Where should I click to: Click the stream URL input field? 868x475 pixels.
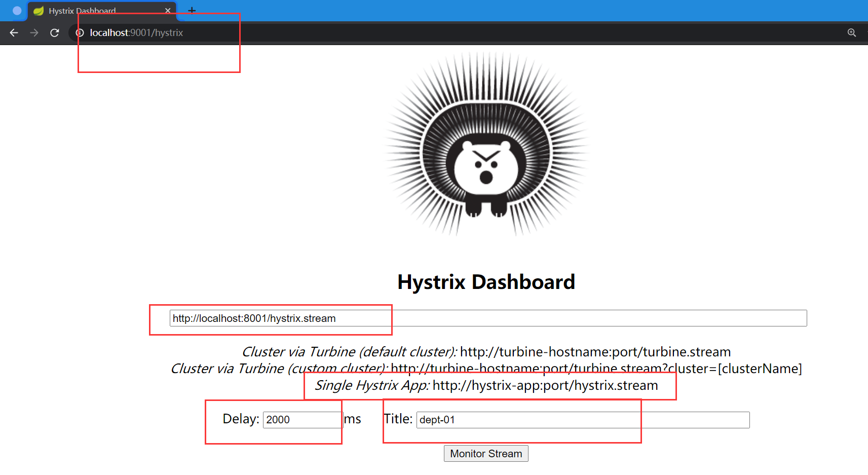pos(488,318)
